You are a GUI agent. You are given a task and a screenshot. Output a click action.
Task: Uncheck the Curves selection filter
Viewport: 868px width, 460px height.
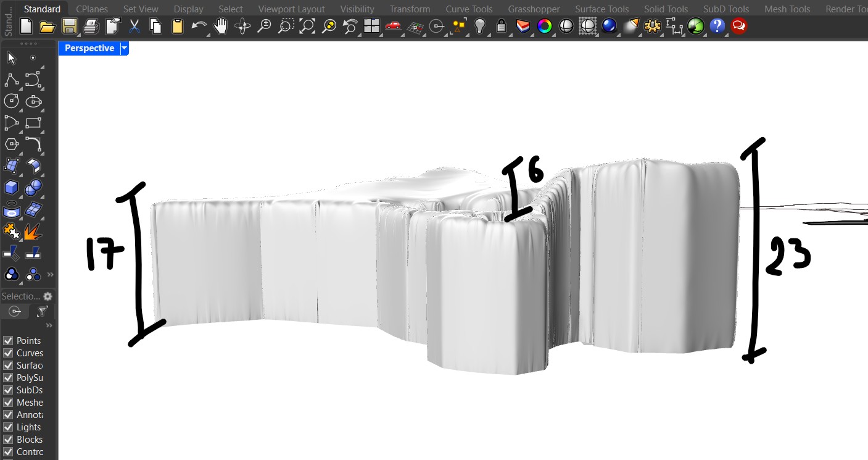tap(8, 353)
